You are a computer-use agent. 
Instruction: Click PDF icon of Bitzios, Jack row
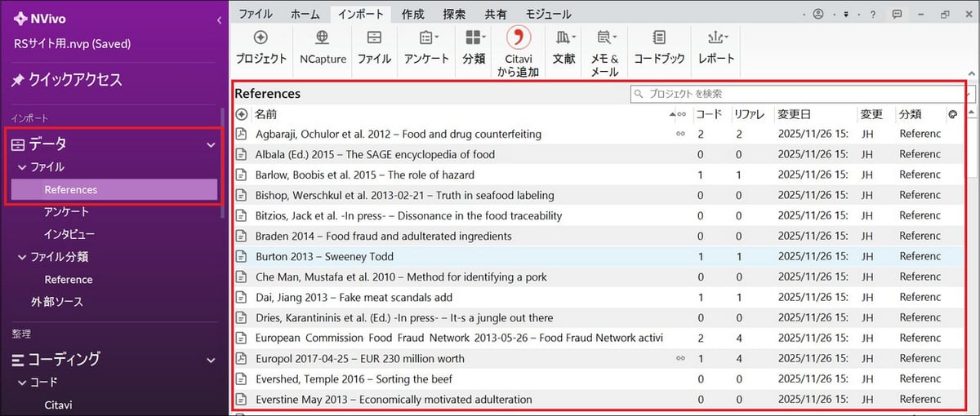(x=242, y=215)
